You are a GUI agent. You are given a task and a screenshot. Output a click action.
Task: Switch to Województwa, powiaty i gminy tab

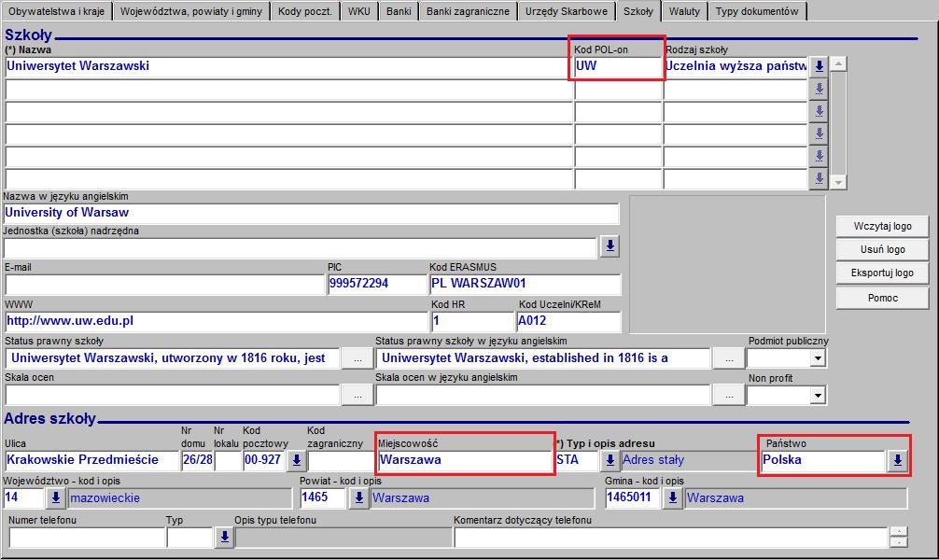click(x=191, y=11)
